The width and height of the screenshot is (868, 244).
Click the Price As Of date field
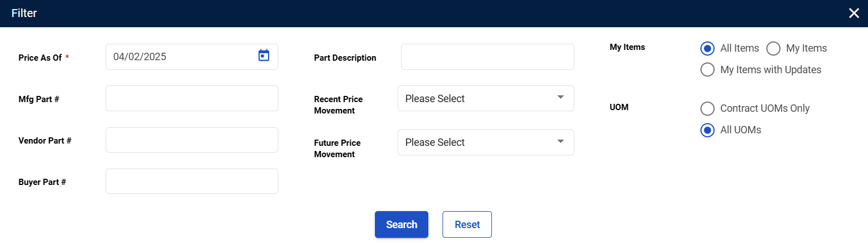(182, 57)
